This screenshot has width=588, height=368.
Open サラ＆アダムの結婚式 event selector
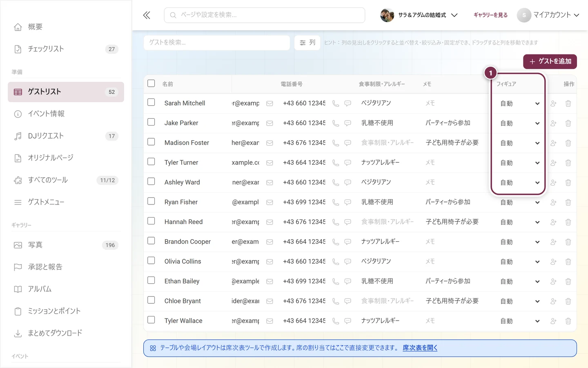coord(419,15)
